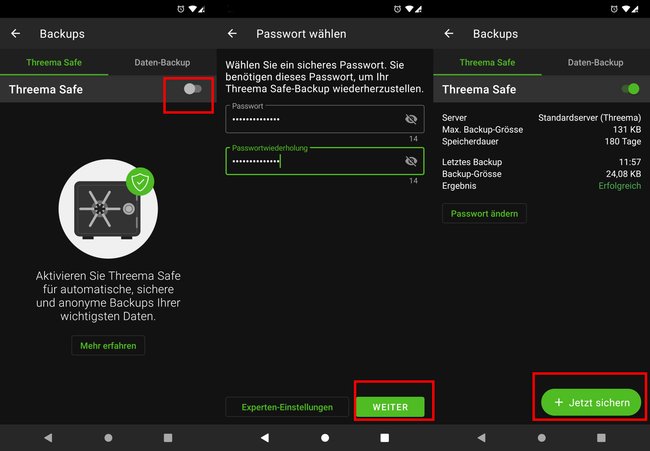
Task: Select Threema Safe tab on right screen
Action: click(488, 63)
